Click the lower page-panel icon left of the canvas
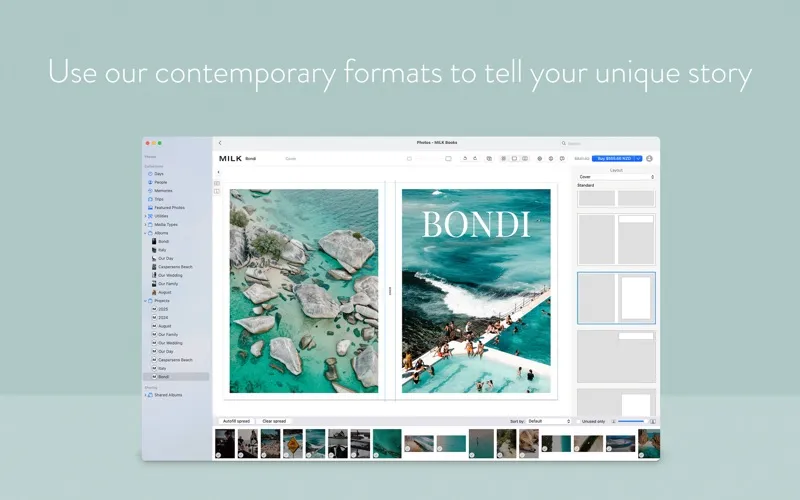800x500 pixels. click(217, 191)
